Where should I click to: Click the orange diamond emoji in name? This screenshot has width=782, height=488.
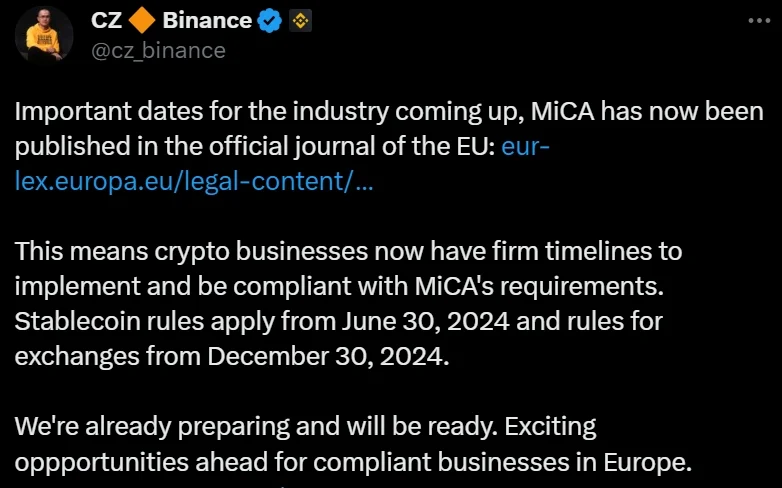(140, 21)
